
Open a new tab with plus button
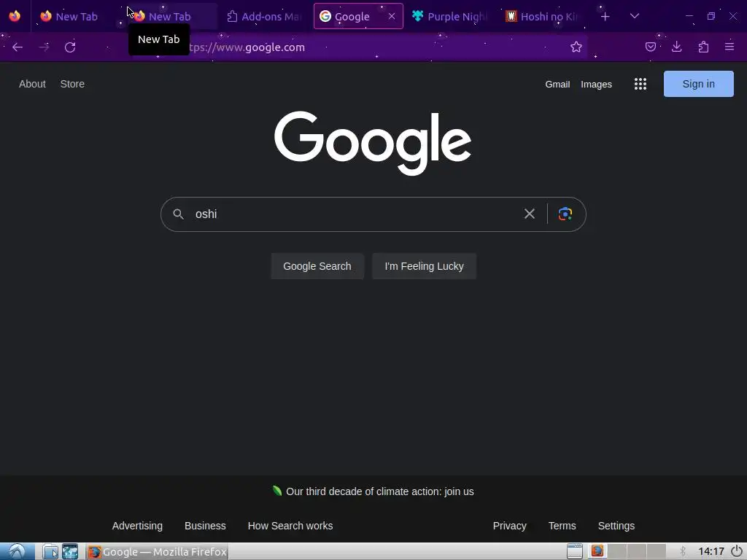pos(605,17)
